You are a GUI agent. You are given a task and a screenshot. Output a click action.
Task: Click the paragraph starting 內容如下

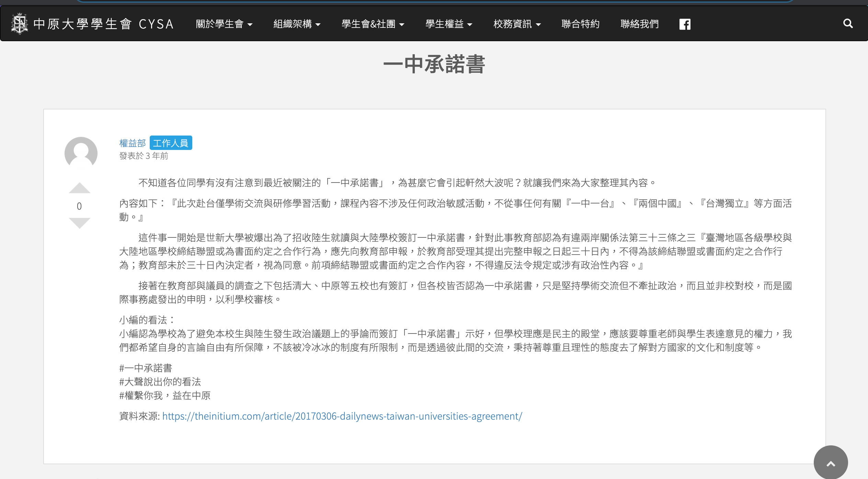coord(456,210)
